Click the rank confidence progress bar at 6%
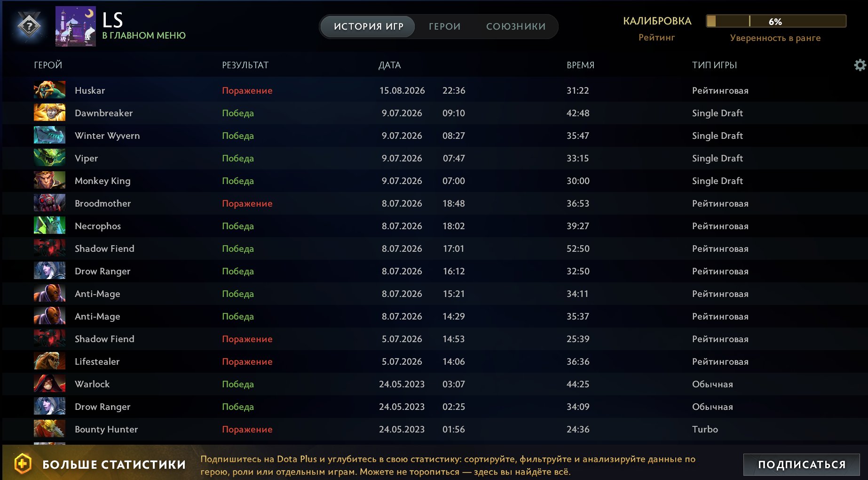The height and width of the screenshot is (480, 868). point(776,21)
